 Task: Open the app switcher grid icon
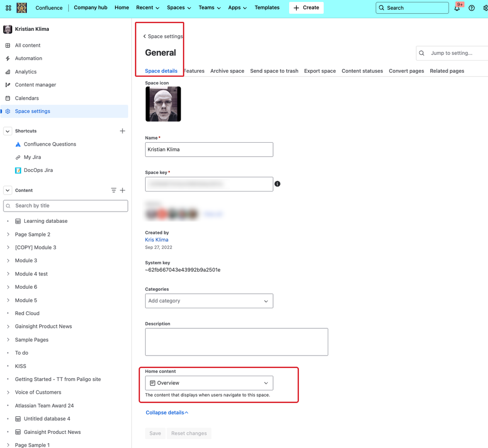coord(8,8)
